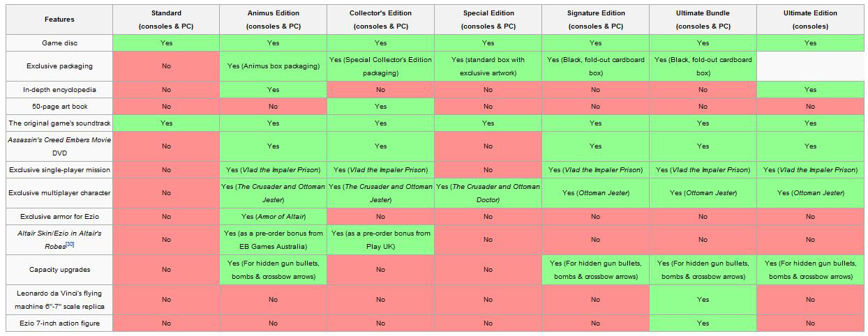Screen dimensions: 868x336
Task: Select the Assassin's Creed Embers Movie label
Action: coord(59,140)
